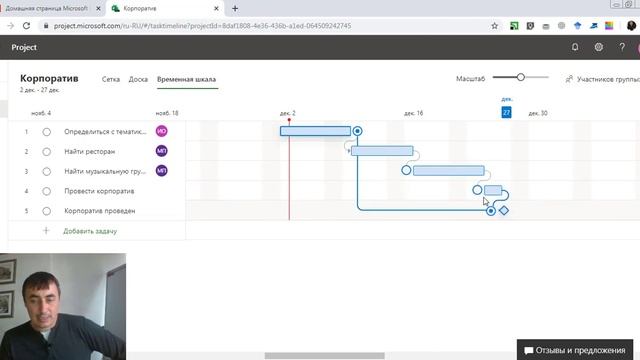Click the green extension icon in toolbar
Screen dimensions: 640x360
coord(514,26)
